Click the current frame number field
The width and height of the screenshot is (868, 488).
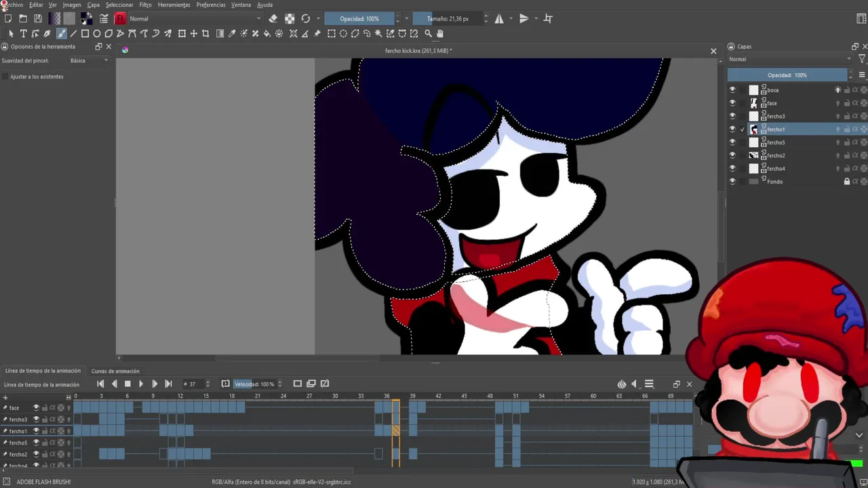(x=193, y=384)
